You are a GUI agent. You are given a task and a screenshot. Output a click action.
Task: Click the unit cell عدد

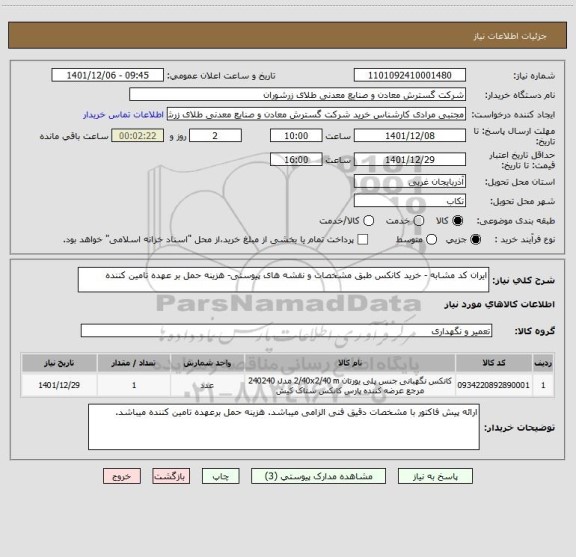coord(207,385)
